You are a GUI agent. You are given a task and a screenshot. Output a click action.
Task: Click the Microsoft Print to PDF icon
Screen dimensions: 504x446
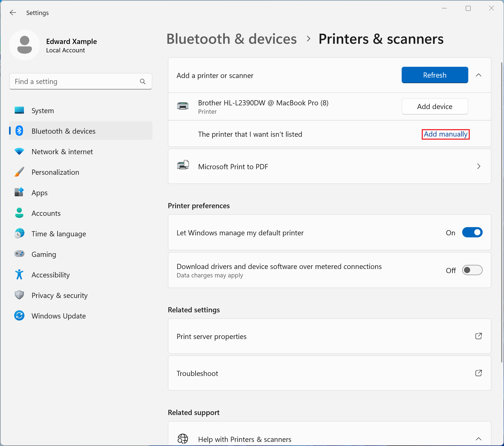[183, 165]
